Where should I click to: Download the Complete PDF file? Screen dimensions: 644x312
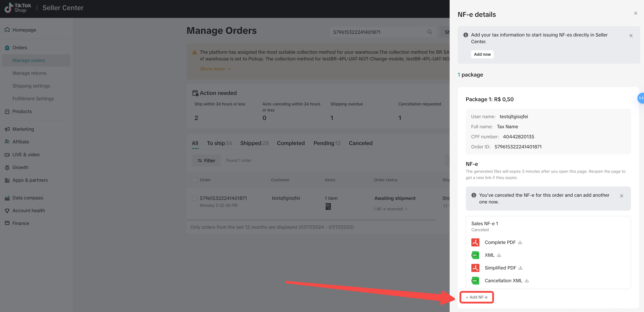[520, 242]
